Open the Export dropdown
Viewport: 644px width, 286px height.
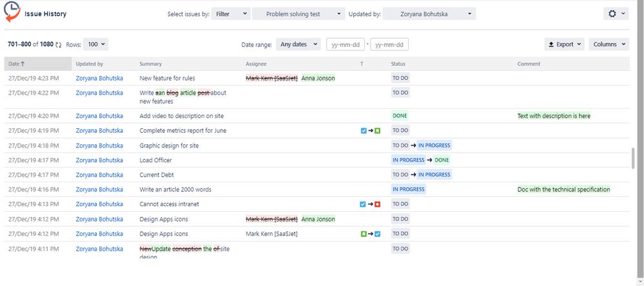point(564,44)
